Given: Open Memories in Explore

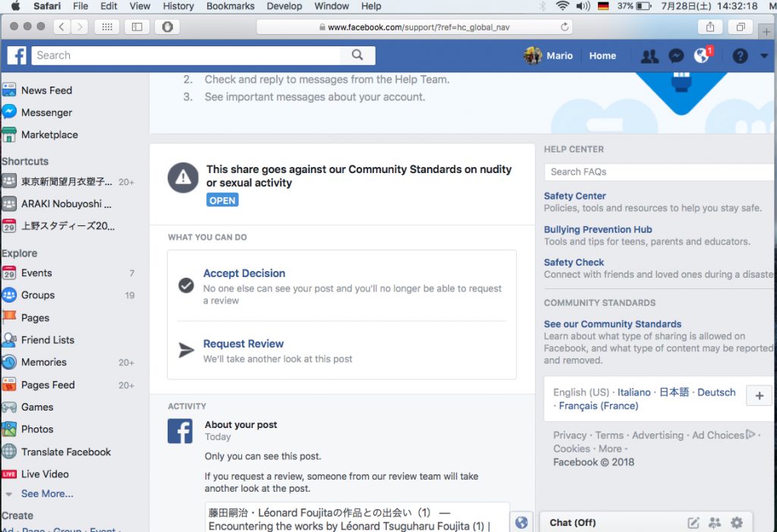Looking at the screenshot, I should pyautogui.click(x=43, y=362).
